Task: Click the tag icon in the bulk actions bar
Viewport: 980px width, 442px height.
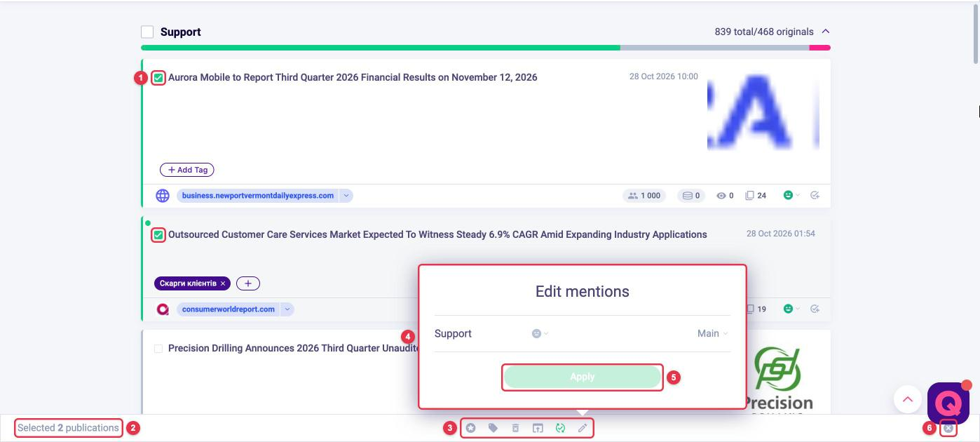Action: coord(493,427)
